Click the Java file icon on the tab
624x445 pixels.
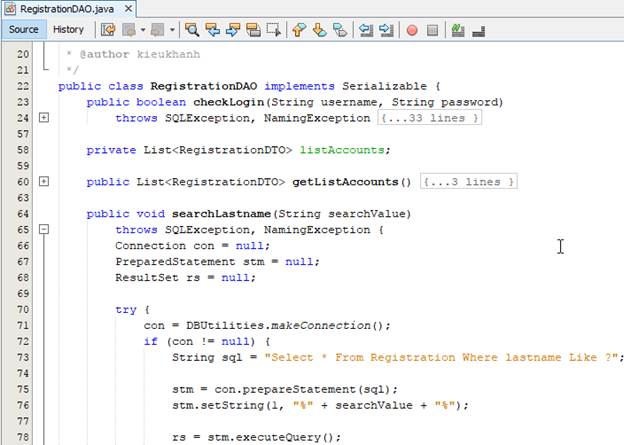[10, 9]
